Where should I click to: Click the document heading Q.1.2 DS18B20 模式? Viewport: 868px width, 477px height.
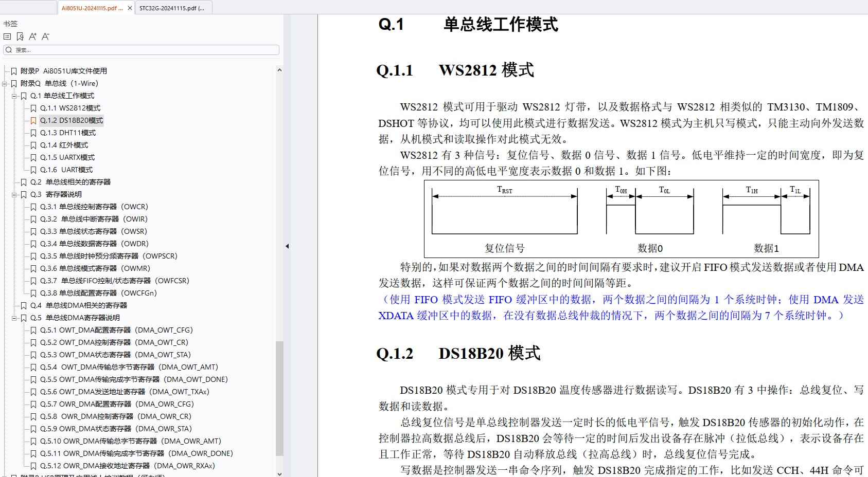(458, 353)
